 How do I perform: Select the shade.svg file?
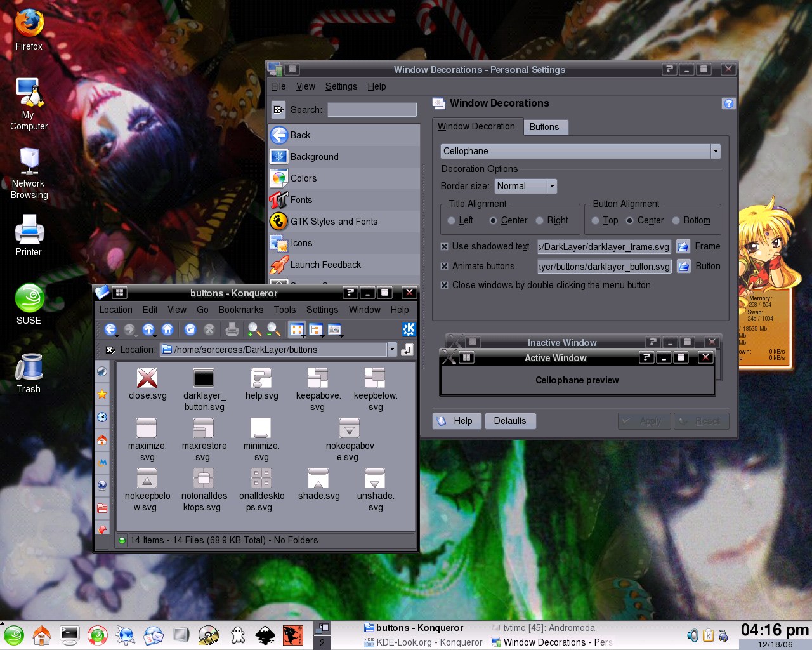(x=318, y=484)
